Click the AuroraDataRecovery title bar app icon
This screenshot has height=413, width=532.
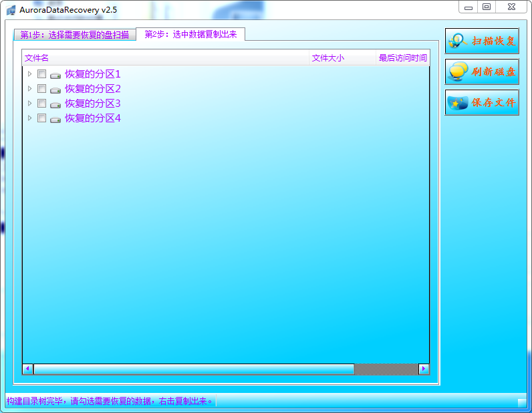(11, 10)
